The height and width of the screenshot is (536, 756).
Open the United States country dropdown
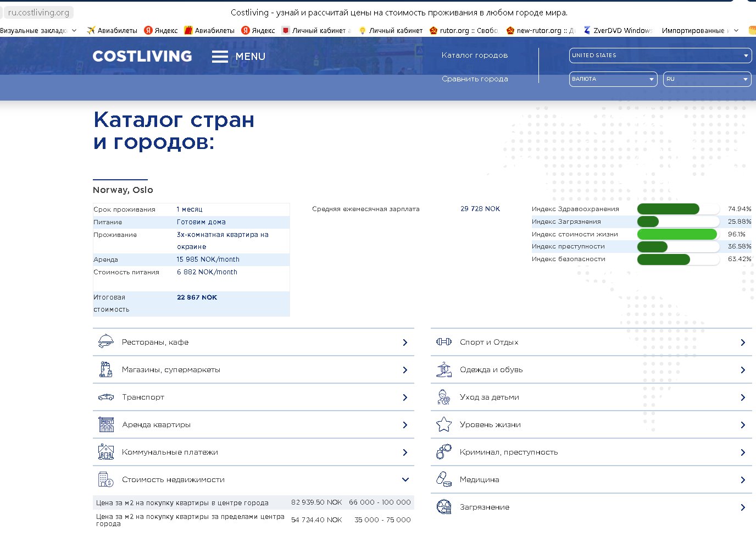(660, 56)
